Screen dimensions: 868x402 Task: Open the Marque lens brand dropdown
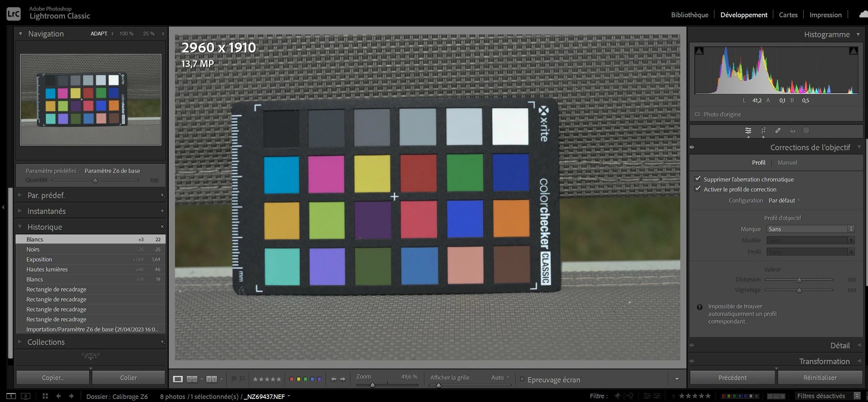point(810,229)
